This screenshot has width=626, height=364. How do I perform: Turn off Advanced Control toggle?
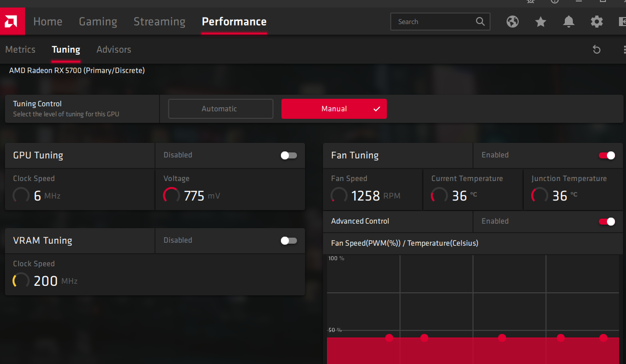click(607, 222)
